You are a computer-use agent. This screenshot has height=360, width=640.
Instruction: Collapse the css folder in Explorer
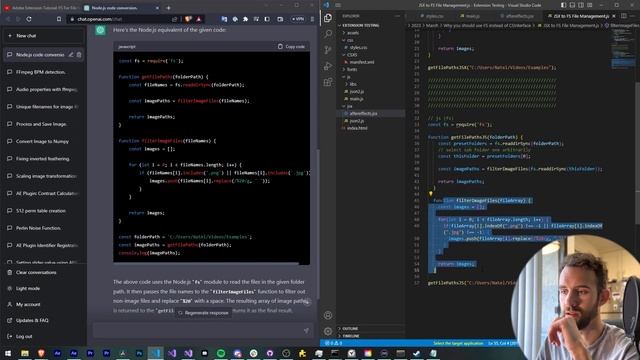350,40
